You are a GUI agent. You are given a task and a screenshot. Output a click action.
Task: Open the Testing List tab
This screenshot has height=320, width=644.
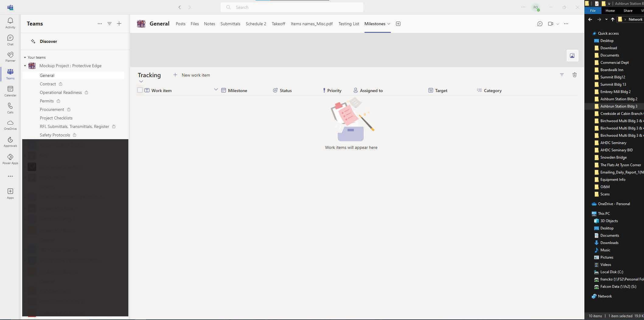coord(349,24)
